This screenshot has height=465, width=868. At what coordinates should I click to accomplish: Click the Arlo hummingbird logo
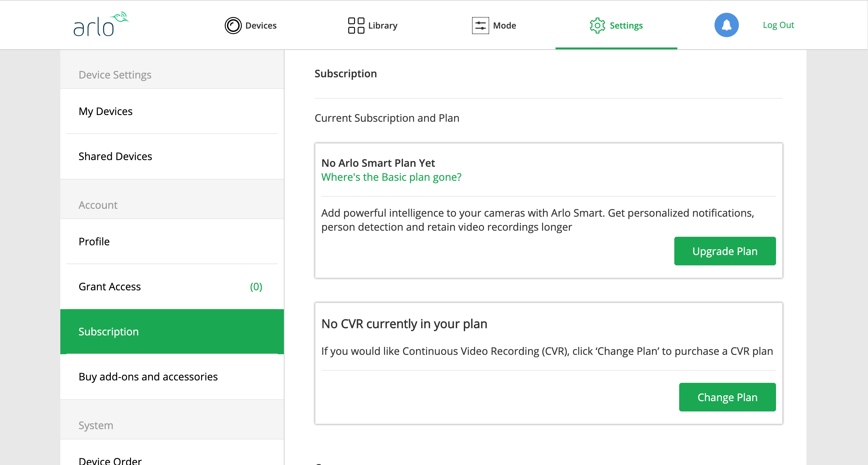coord(101,24)
